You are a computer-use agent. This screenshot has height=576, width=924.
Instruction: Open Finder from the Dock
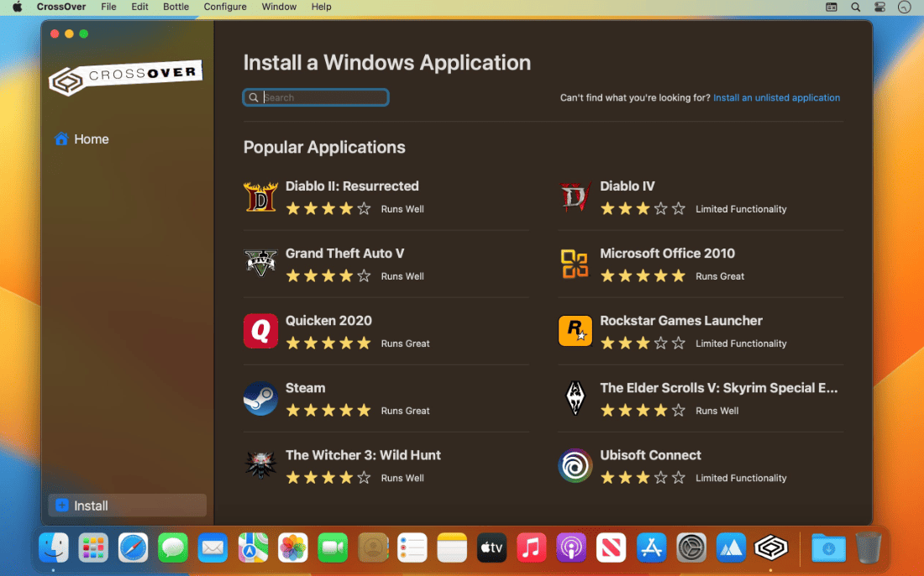(54, 547)
